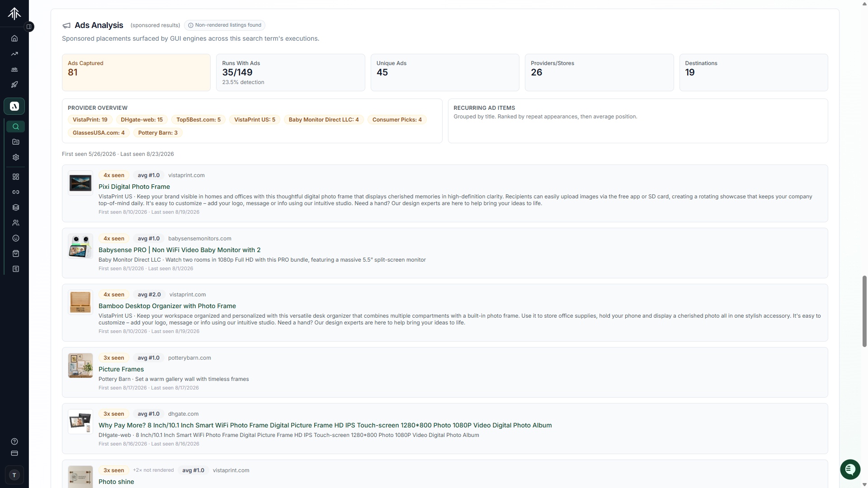Open the stacked layers icon

[x=16, y=207]
